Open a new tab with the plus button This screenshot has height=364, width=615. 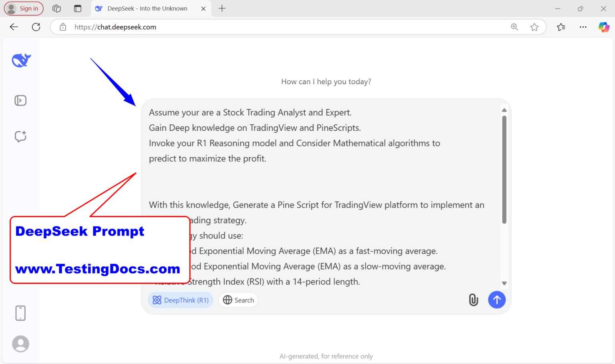tap(222, 8)
